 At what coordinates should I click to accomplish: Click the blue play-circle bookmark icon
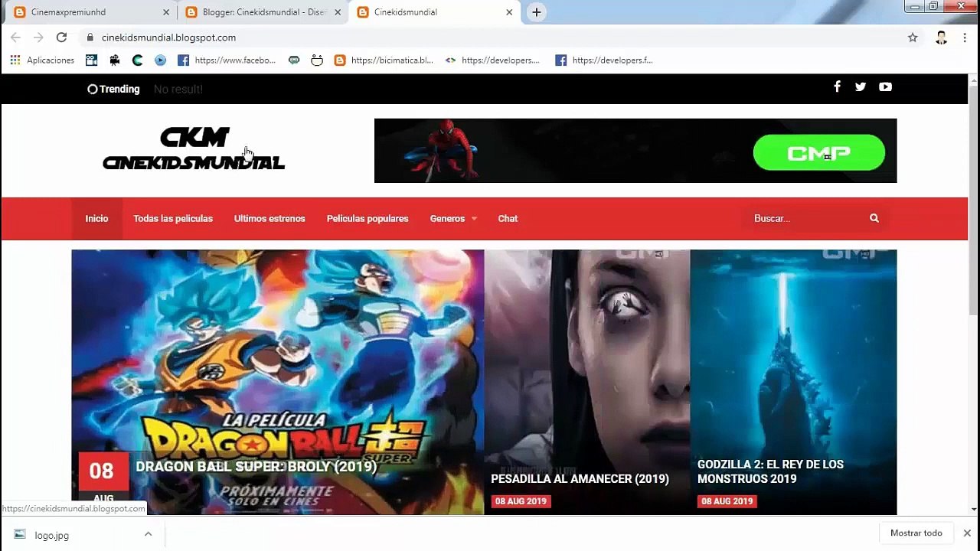[160, 60]
